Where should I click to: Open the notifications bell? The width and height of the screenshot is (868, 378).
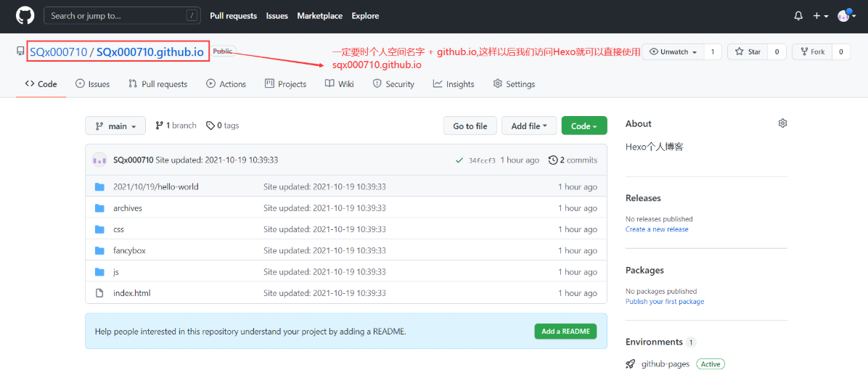[798, 16]
